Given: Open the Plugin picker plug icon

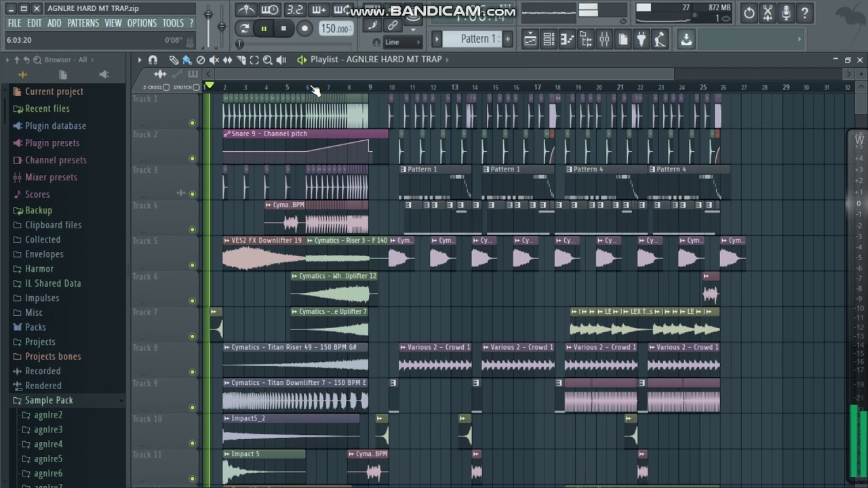Looking at the screenshot, I should (x=641, y=39).
